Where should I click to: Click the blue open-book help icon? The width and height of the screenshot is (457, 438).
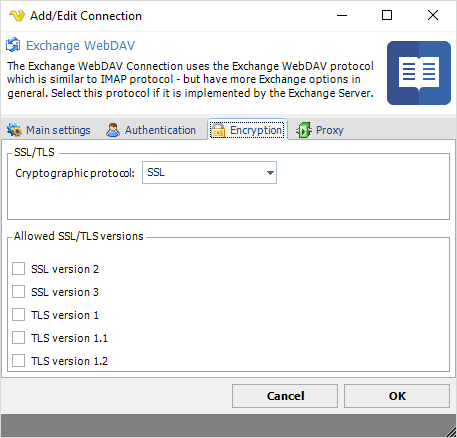tap(419, 73)
